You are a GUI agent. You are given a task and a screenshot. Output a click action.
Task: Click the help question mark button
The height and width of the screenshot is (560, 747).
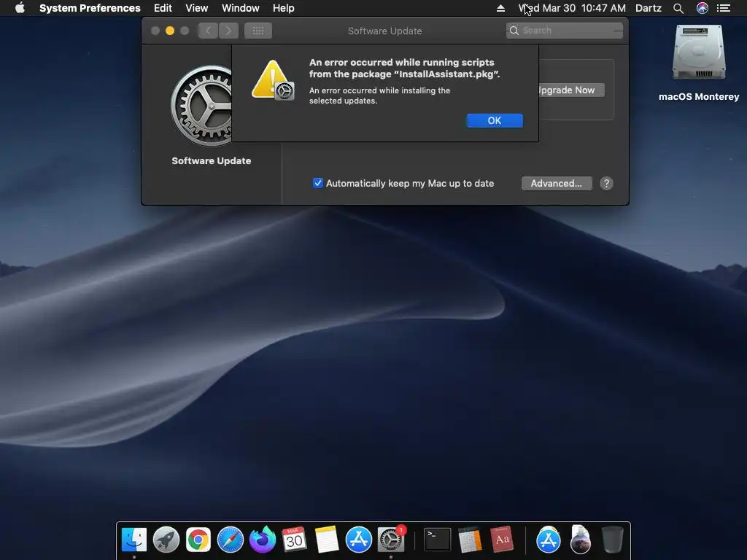coord(606,183)
